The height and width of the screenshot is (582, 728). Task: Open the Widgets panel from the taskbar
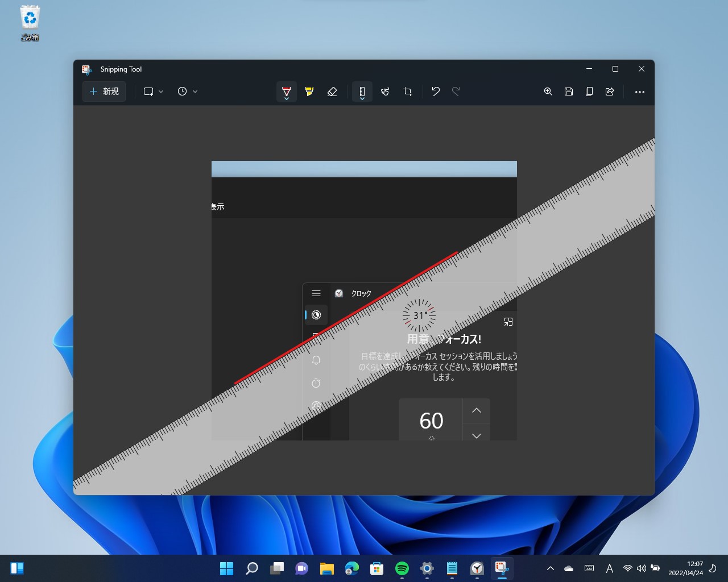17,568
